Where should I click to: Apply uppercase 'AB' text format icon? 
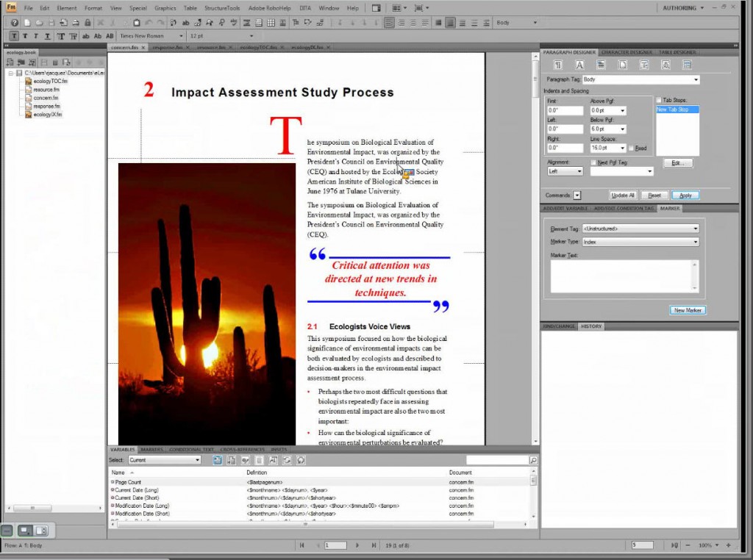(110, 36)
